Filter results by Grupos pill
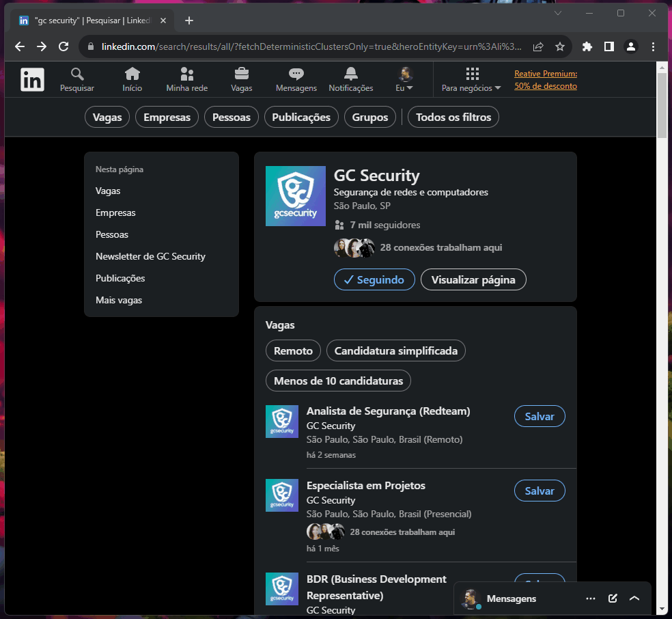 coord(370,117)
